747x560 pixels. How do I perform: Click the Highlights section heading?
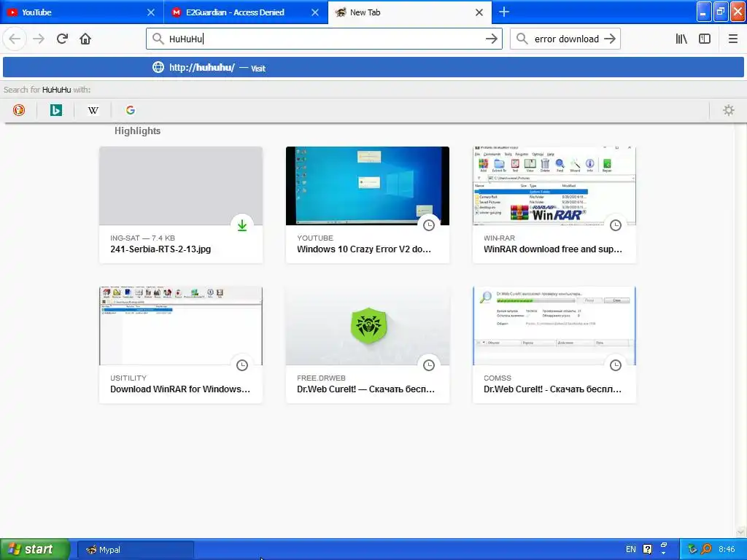coord(137,131)
